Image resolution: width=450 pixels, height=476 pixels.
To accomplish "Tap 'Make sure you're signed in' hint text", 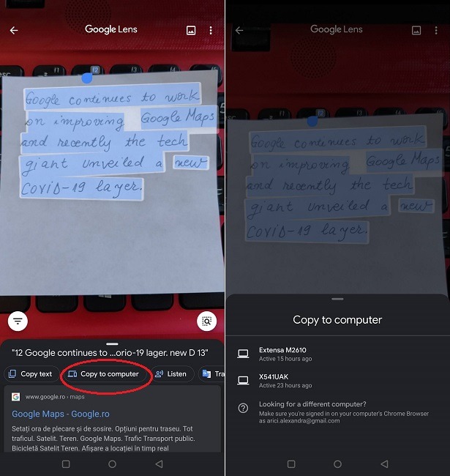I will coord(344,417).
